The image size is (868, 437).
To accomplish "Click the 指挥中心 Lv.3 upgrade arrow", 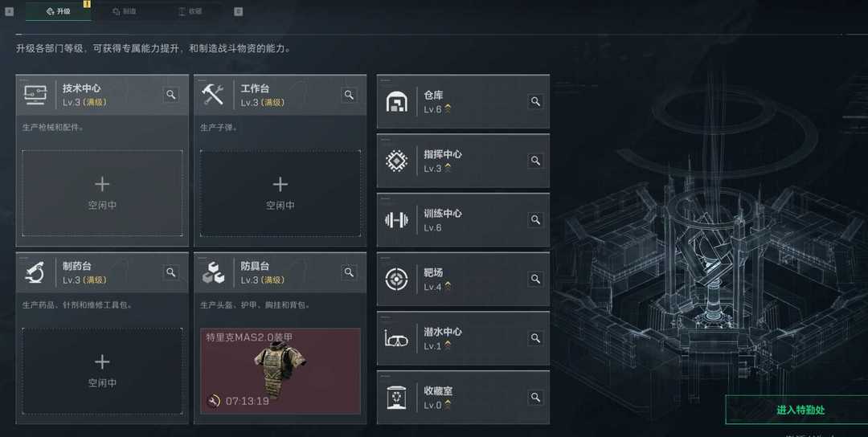I will tap(448, 168).
